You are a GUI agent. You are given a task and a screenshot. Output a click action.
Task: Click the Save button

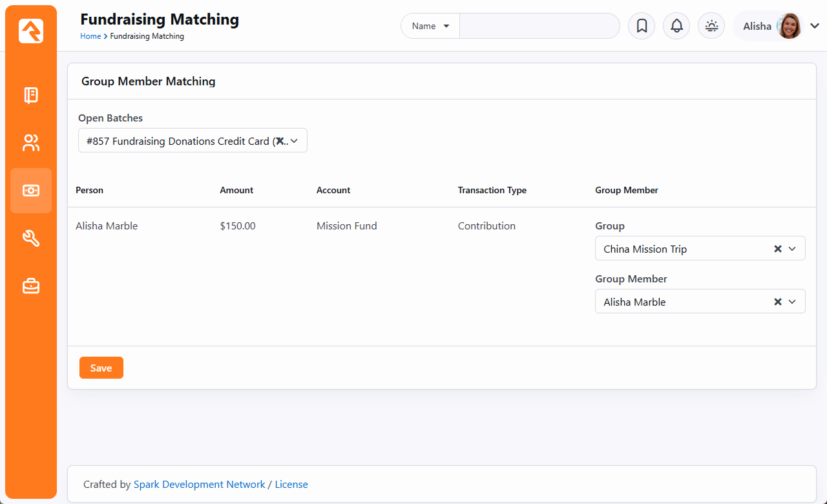pos(101,368)
